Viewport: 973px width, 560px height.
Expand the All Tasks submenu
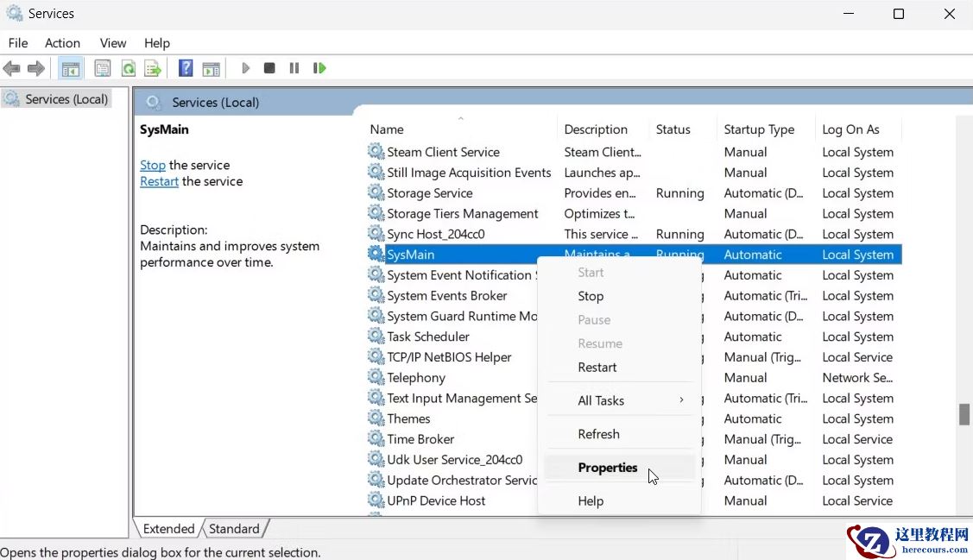click(x=601, y=400)
